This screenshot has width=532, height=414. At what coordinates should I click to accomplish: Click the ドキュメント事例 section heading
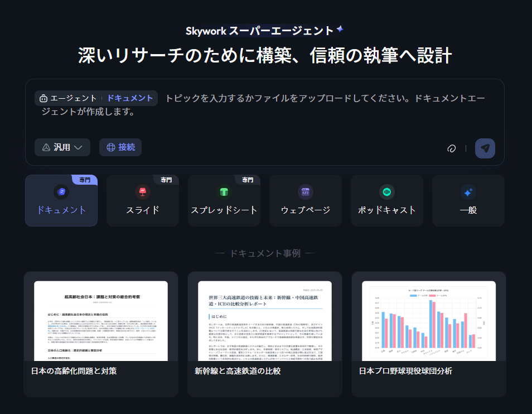point(265,253)
